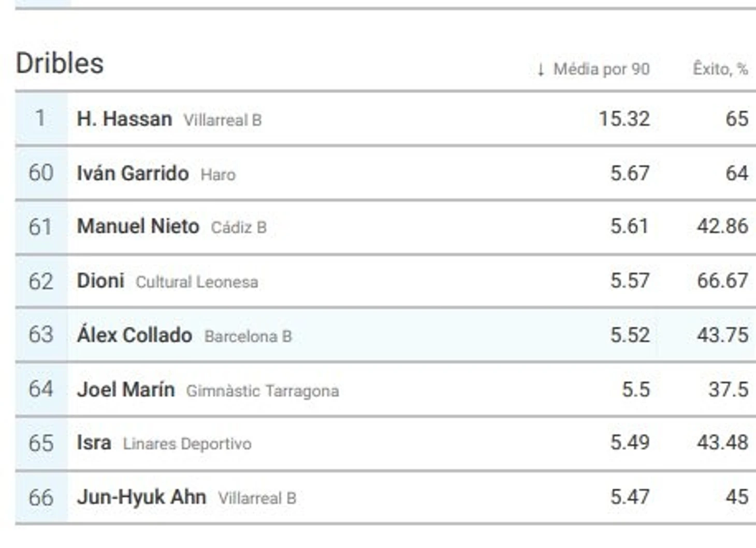This screenshot has height=548, width=756.
Task: Open H. Hassan player link
Action: pyautogui.click(x=124, y=119)
